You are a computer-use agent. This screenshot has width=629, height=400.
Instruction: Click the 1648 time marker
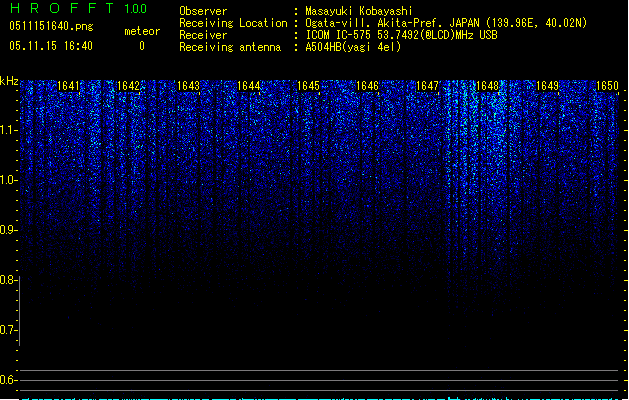pos(487,86)
